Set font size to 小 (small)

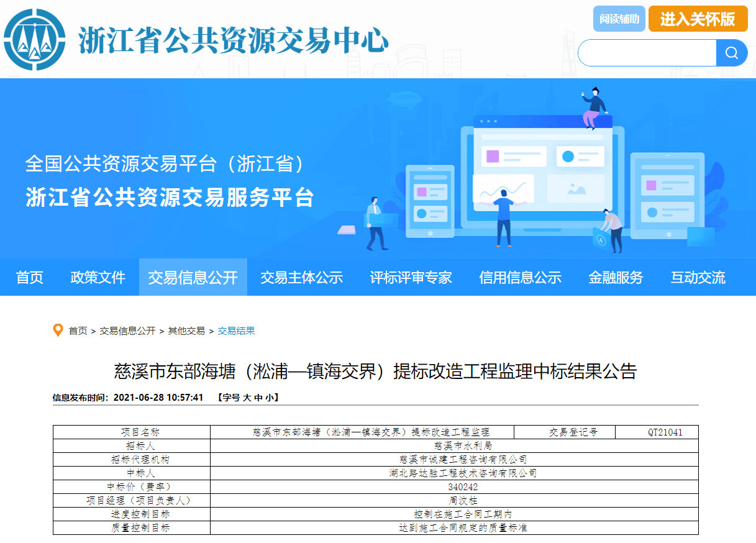click(268, 398)
